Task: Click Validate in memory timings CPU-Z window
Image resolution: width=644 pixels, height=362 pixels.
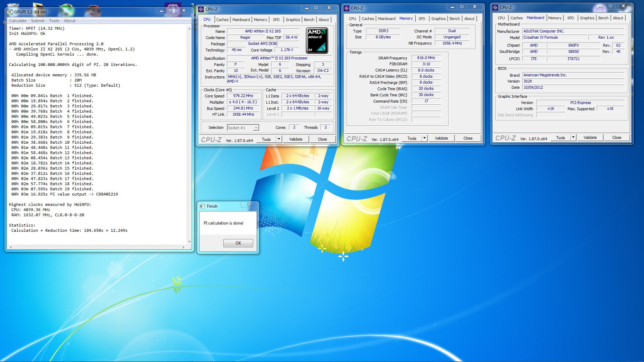Action: point(441,138)
